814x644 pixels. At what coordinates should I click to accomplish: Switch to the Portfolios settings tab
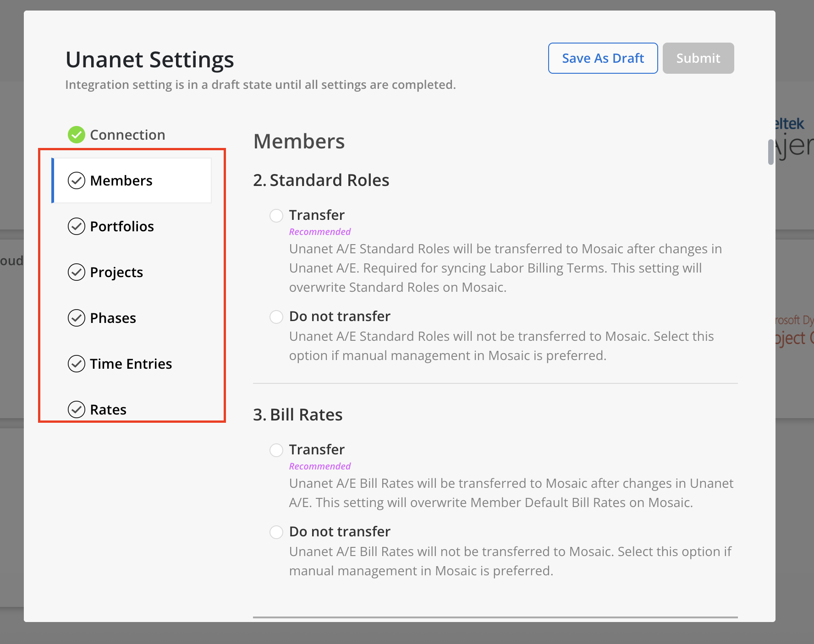pos(122,226)
